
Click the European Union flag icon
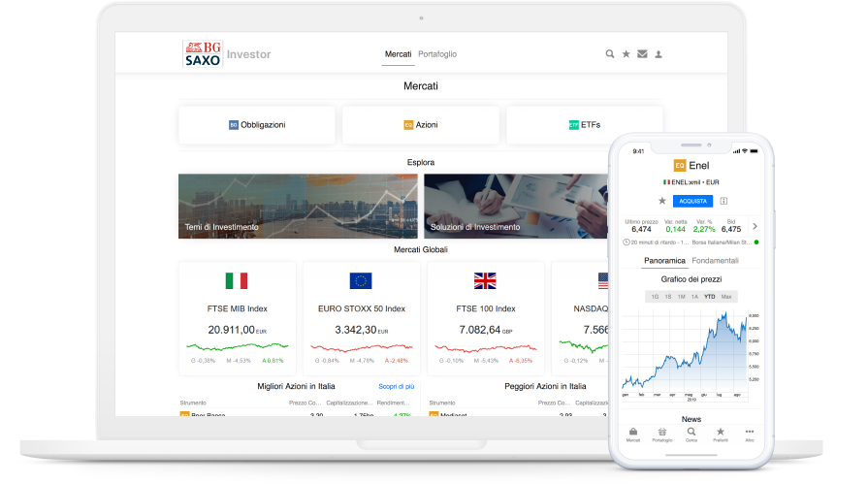[361, 280]
